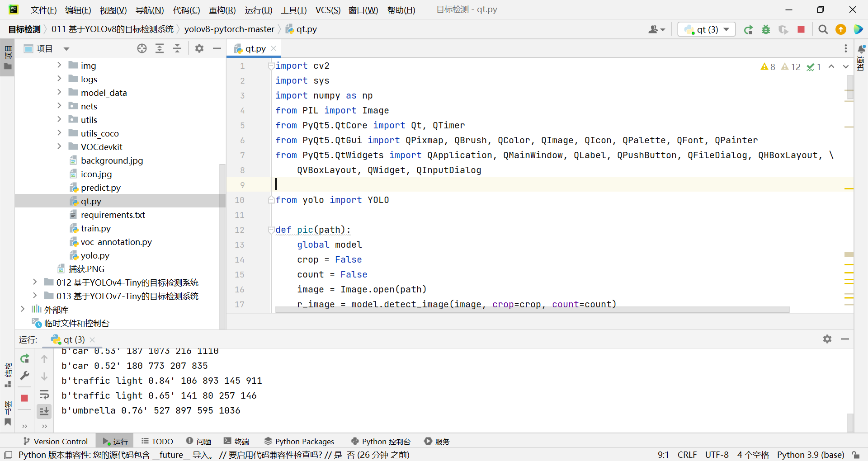Open the 重构(R) menu
Image resolution: width=868 pixels, height=461 pixels.
tap(222, 10)
